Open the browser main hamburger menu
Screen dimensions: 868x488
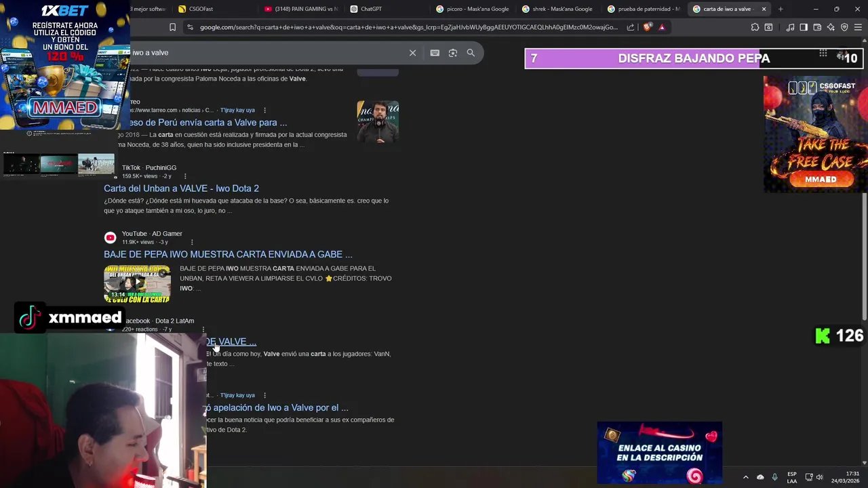coord(858,27)
